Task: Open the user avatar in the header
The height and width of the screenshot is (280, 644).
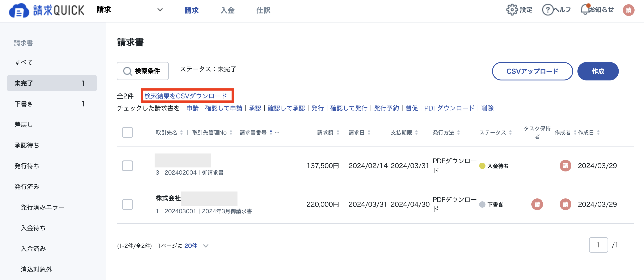Action: [628, 10]
